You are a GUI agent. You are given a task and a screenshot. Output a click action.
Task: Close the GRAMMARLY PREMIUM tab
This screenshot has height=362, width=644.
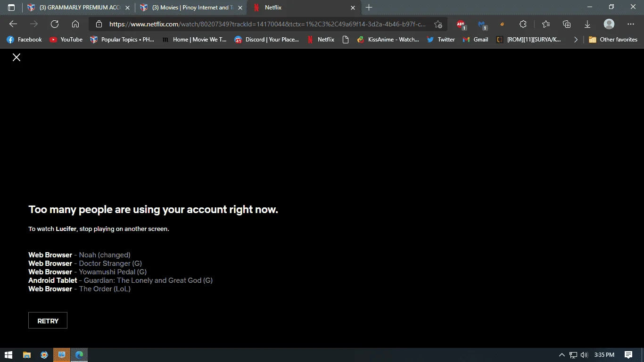point(127,8)
